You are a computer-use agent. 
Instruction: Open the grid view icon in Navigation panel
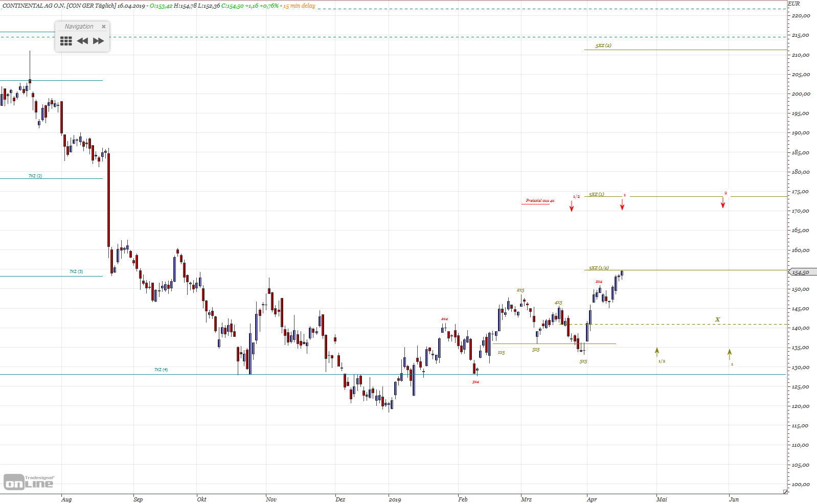(x=66, y=41)
